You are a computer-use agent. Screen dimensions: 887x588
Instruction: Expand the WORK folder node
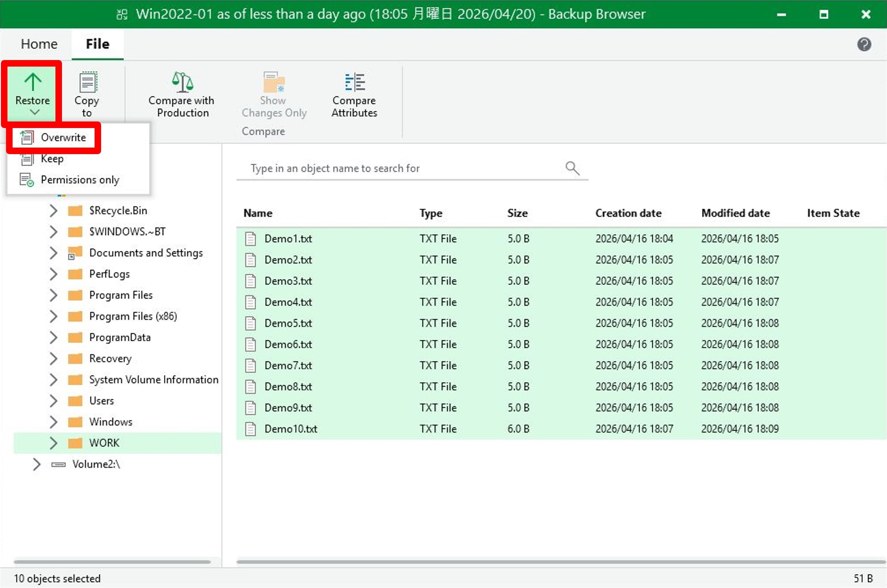(x=54, y=443)
